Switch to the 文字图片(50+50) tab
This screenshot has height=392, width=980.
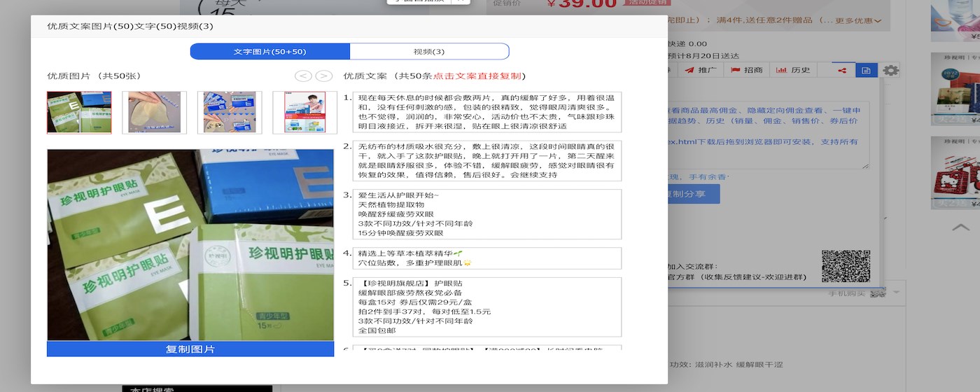[x=270, y=52]
